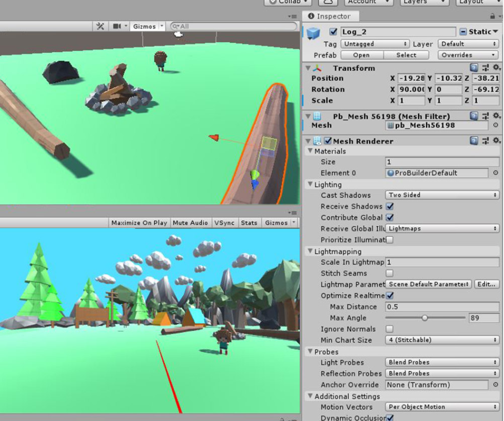Click the Mesh Renderer help book icon

click(474, 141)
